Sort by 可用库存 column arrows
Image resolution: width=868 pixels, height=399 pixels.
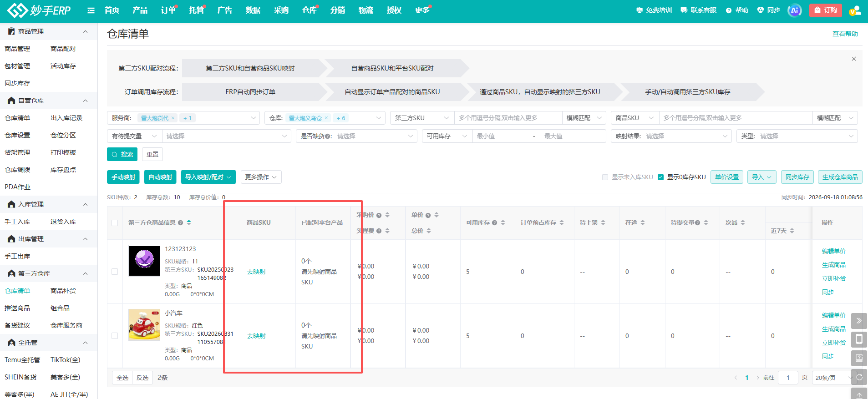point(503,222)
